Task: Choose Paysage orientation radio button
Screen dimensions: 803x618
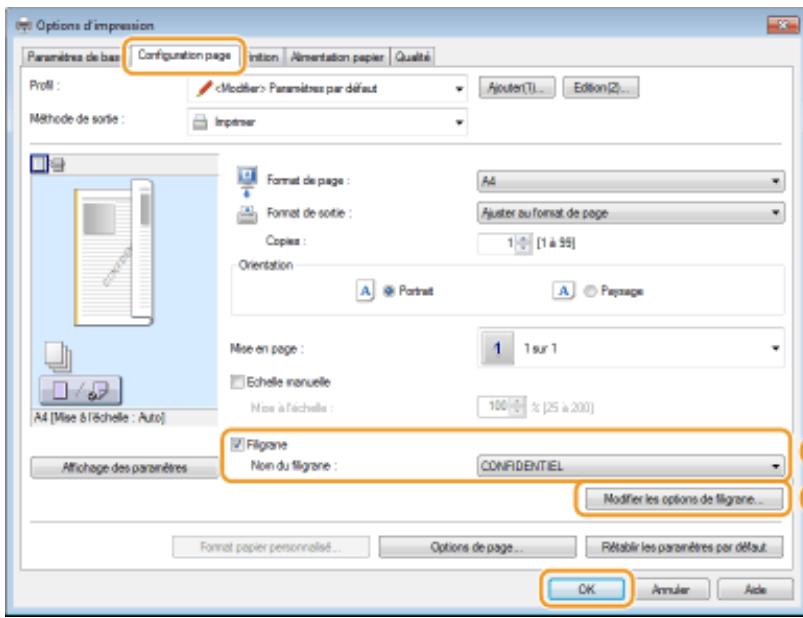Action: pos(590,291)
